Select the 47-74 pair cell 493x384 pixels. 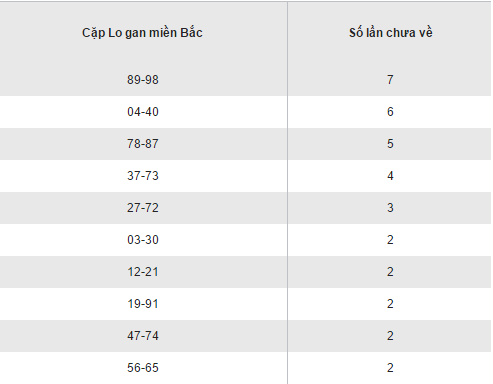143,336
